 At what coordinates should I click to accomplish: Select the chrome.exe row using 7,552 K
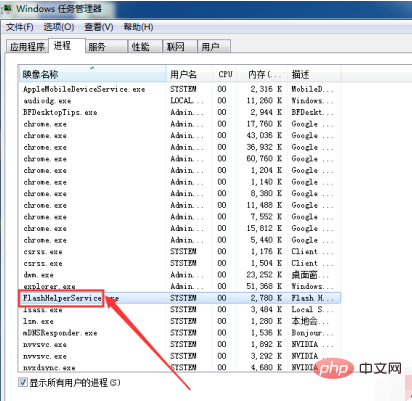click(x=179, y=217)
